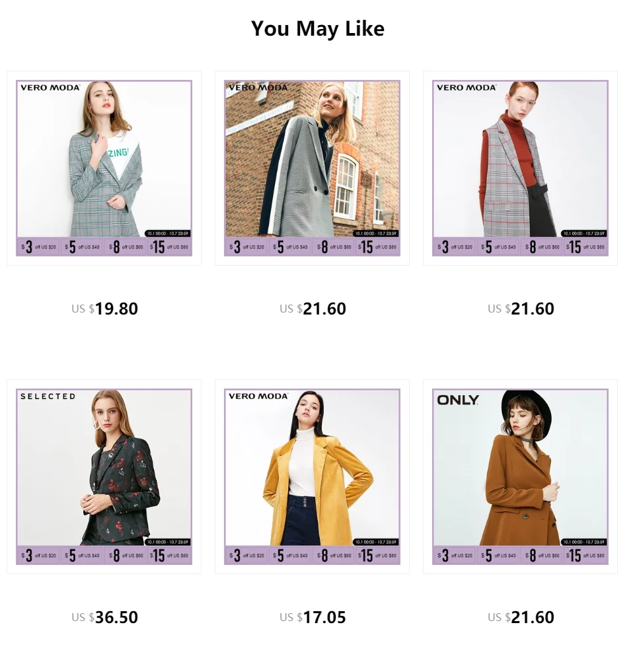Click $15 off coupon on brown coat
The image size is (633, 672).
click(585, 556)
